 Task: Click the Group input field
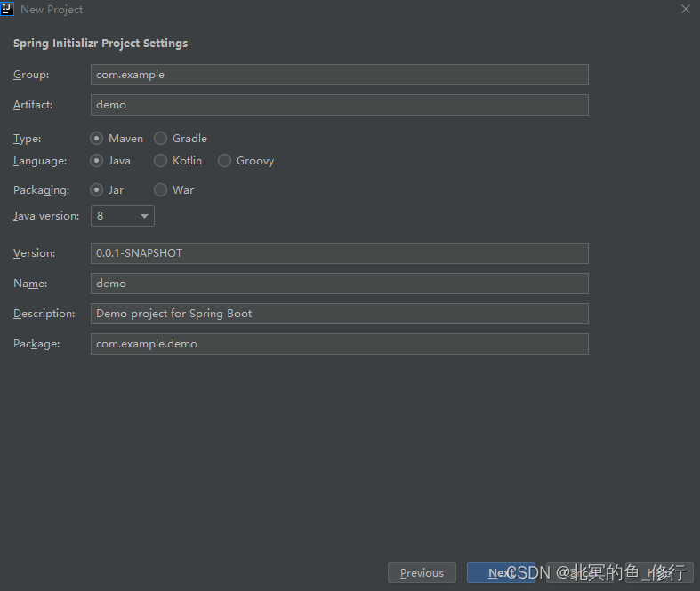[339, 75]
